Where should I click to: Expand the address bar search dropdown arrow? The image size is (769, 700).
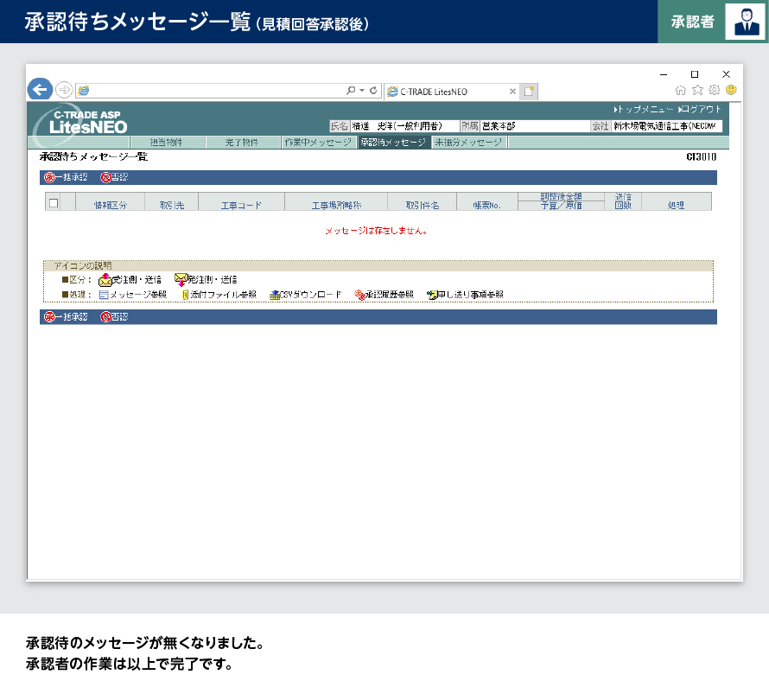click(x=362, y=90)
